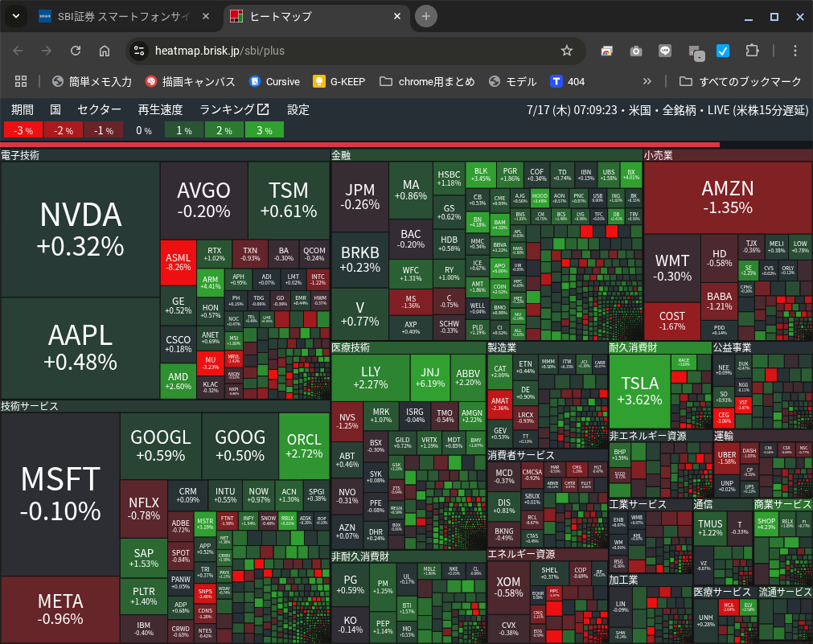Screen dimensions: 813x644
Task: Select the LLY tile
Action: [371, 378]
